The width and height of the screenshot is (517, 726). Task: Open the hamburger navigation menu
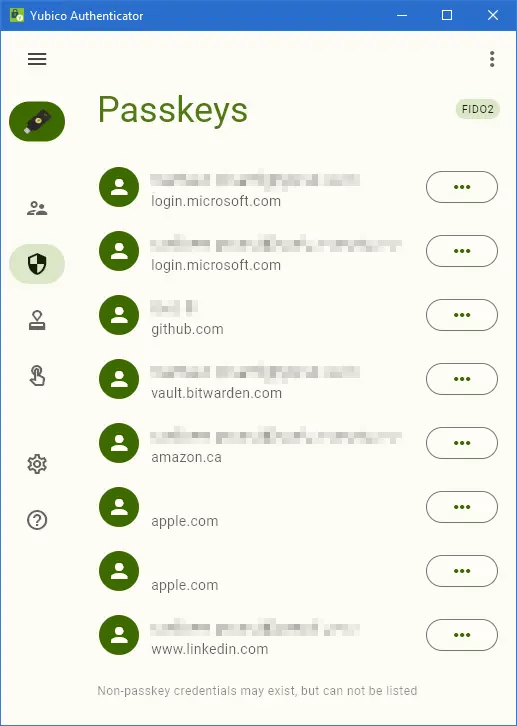pyautogui.click(x=37, y=59)
